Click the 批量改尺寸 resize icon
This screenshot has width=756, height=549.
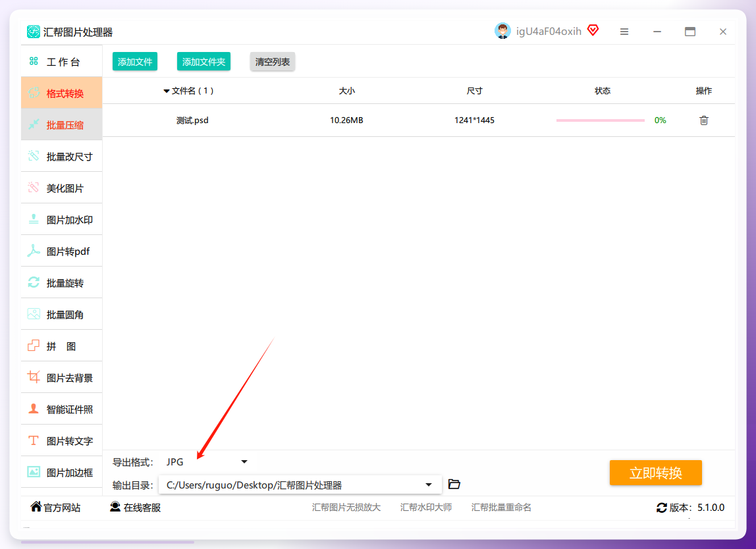[34, 156]
